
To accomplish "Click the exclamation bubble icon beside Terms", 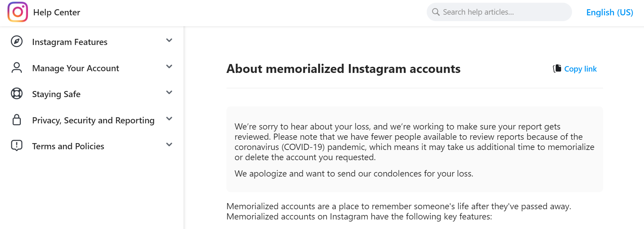I will [17, 146].
